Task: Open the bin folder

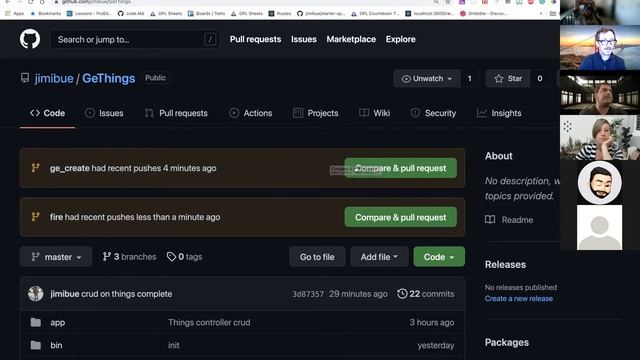Action: (x=56, y=345)
